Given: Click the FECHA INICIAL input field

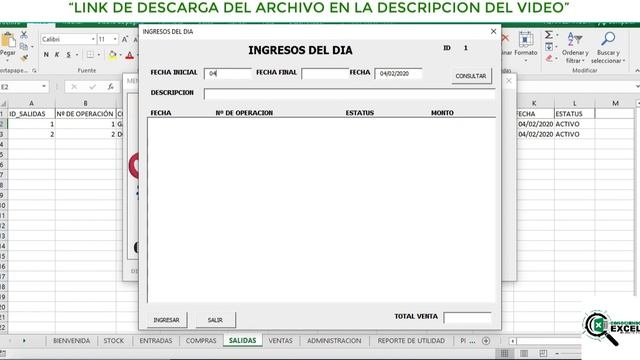Looking at the screenshot, I should (228, 73).
